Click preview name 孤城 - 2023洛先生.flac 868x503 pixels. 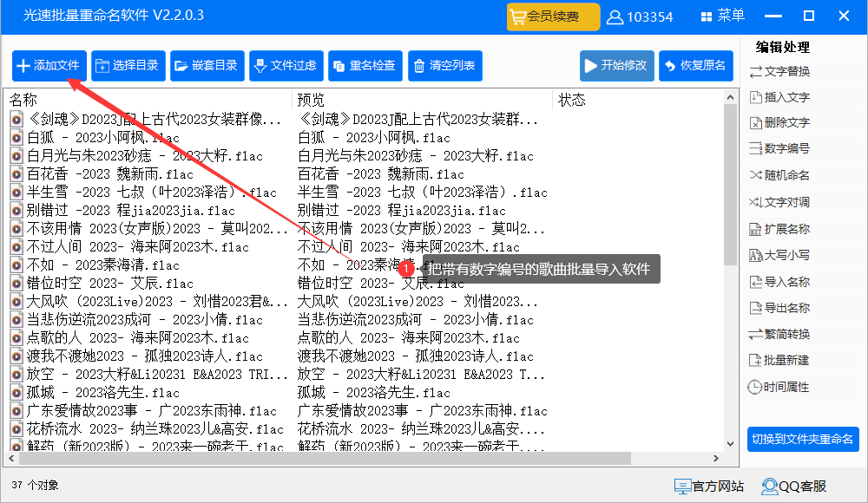(x=373, y=393)
